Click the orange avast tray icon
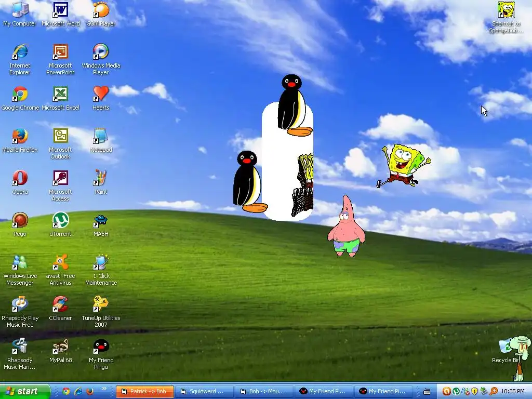This screenshot has height=399, width=532. tap(446, 391)
